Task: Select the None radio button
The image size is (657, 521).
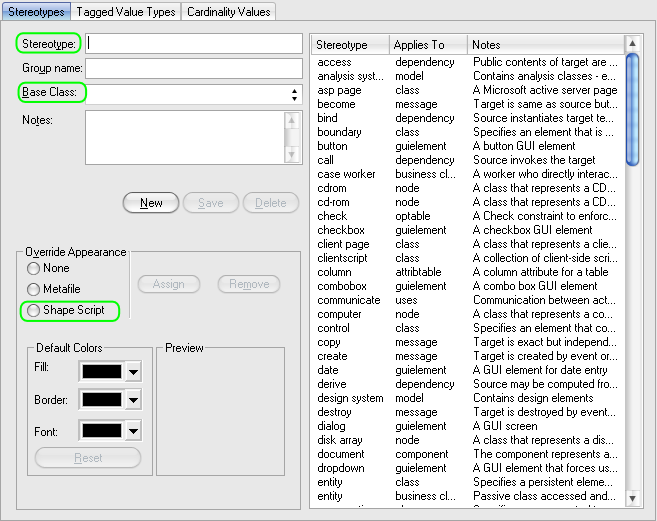Action: [x=34, y=268]
